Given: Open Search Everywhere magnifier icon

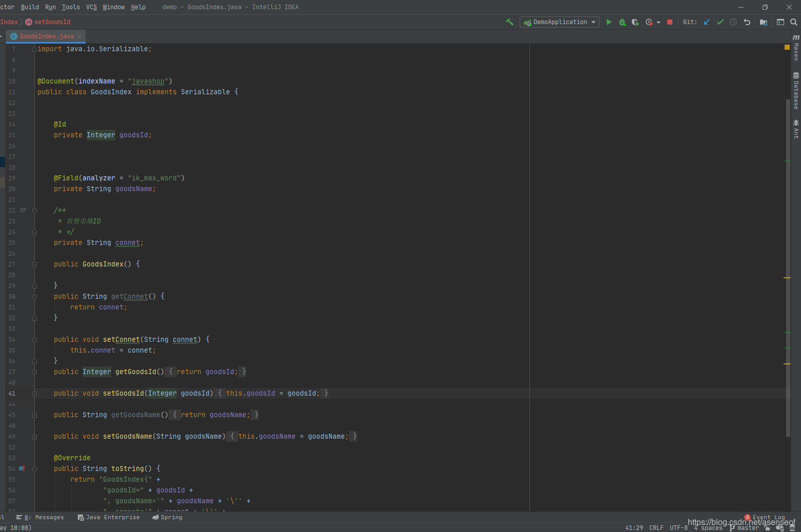Looking at the screenshot, I should [x=794, y=22].
